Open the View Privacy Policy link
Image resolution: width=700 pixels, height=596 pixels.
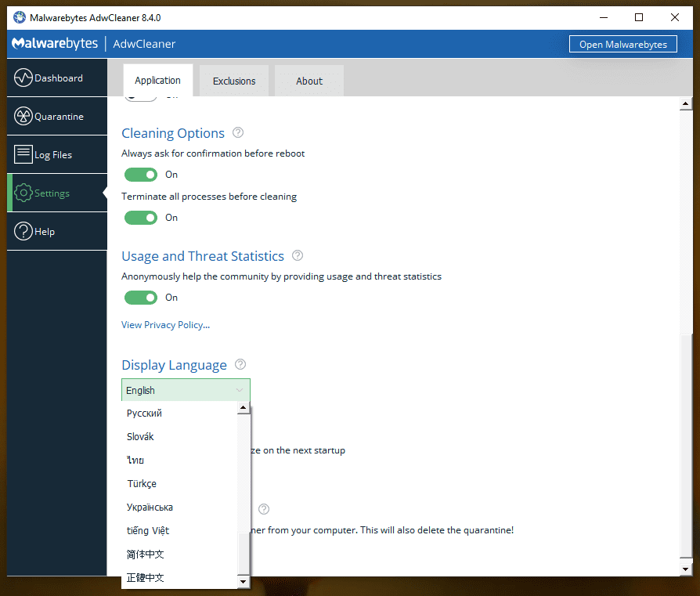pyautogui.click(x=166, y=325)
